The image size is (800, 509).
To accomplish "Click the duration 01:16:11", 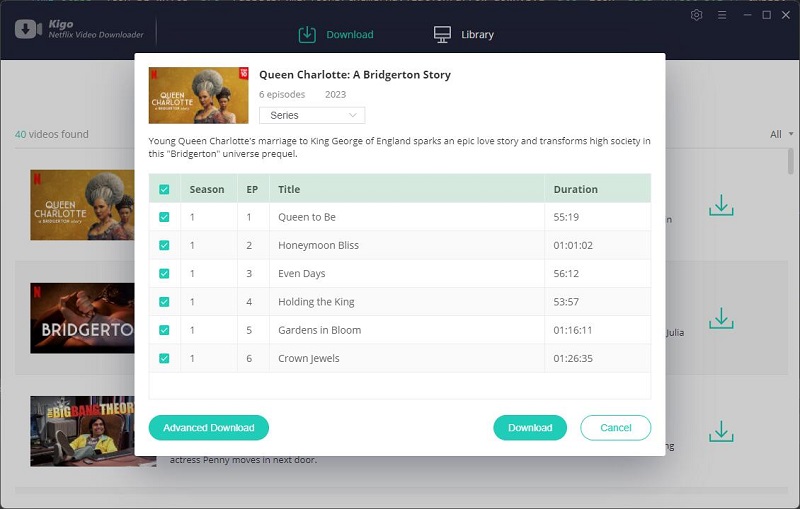I will click(x=572, y=330).
